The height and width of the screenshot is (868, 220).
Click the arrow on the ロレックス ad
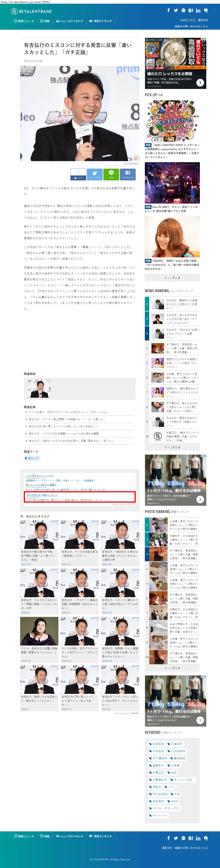tap(200, 82)
